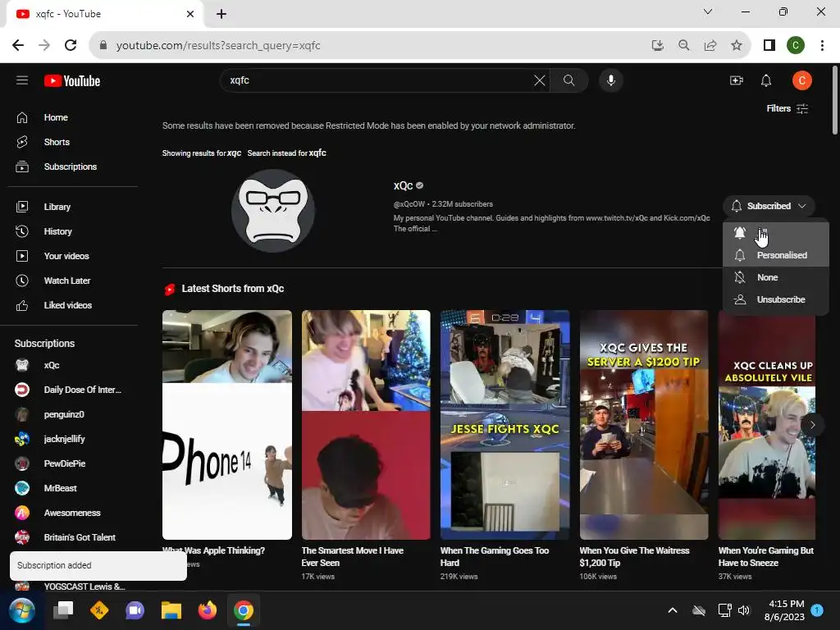Open a new browser tab
This screenshot has height=630, width=840.
point(221,14)
